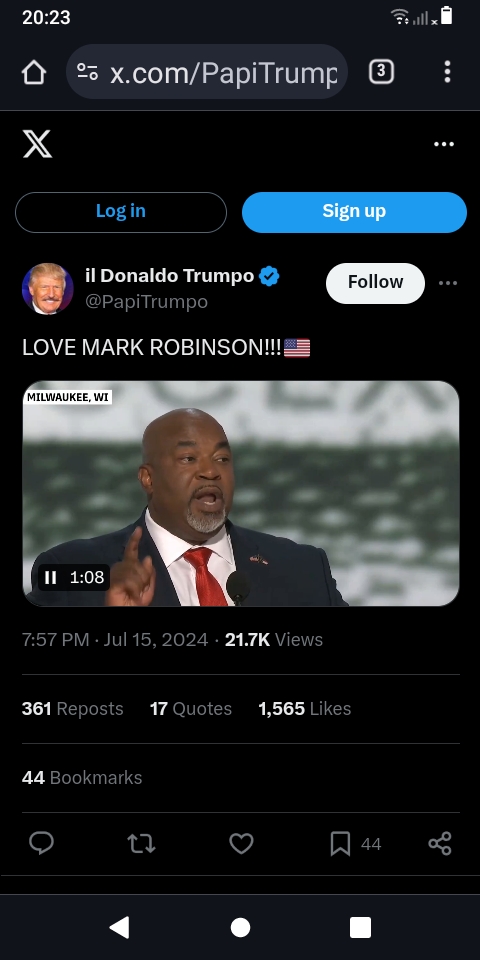Open il Donaldo Trumpo profile avatar
The height and width of the screenshot is (960, 480).
pyautogui.click(x=48, y=288)
